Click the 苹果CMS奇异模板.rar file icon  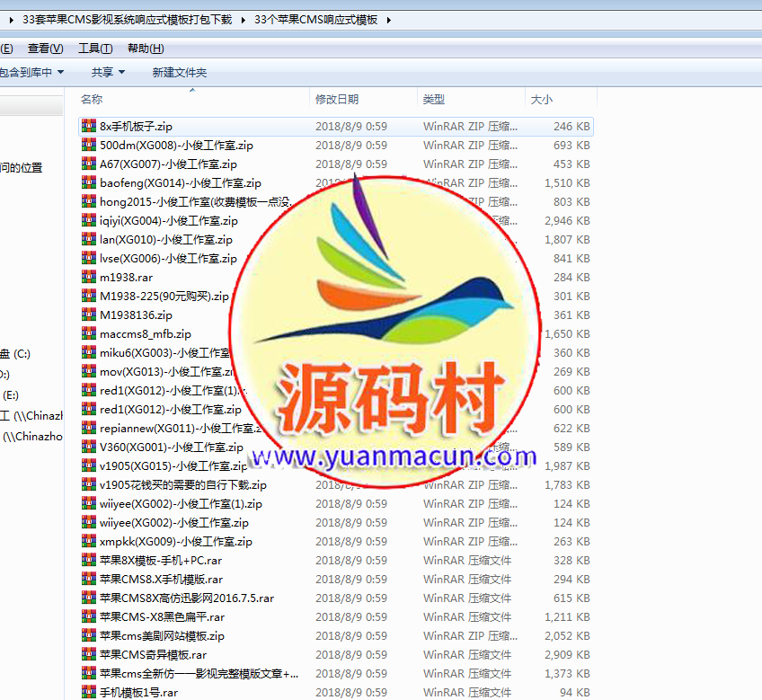pyautogui.click(x=88, y=654)
